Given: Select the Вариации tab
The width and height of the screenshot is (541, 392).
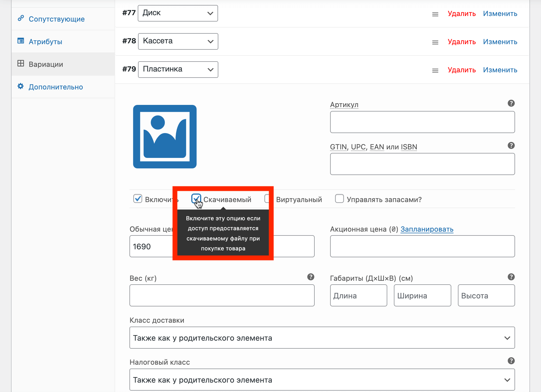Looking at the screenshot, I should pos(63,64).
